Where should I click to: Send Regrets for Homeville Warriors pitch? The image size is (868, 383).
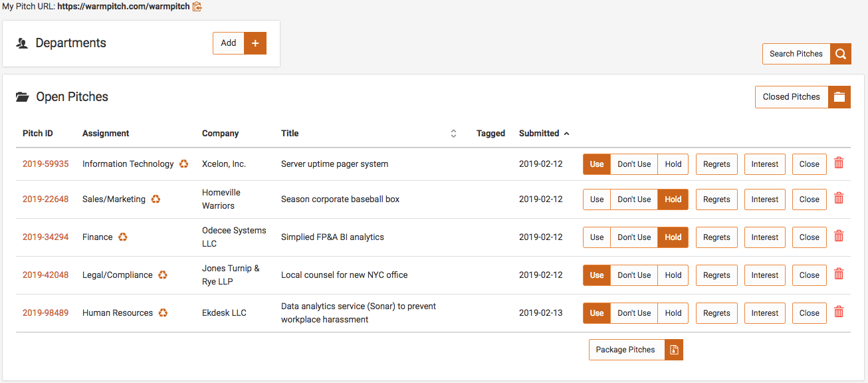pyautogui.click(x=716, y=199)
